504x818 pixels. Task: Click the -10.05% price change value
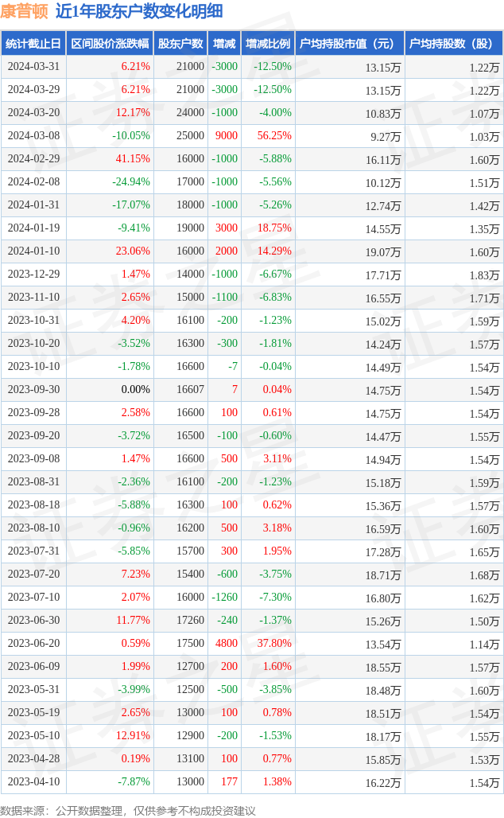coord(131,135)
